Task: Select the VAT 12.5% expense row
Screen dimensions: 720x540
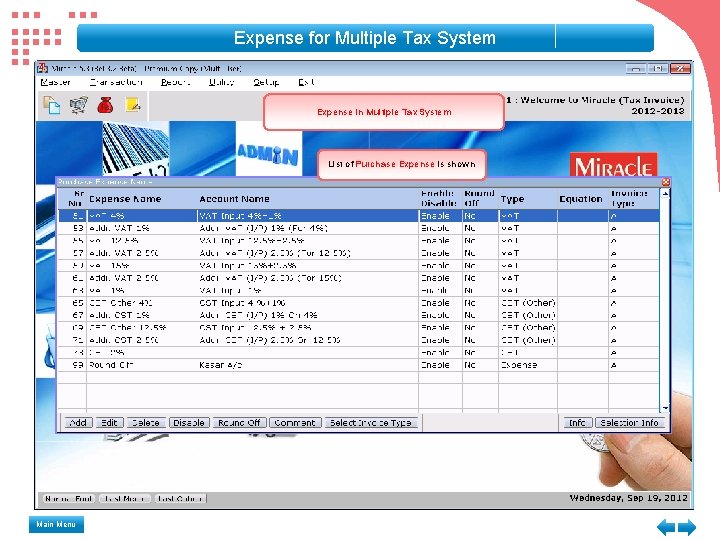Action: click(358, 241)
